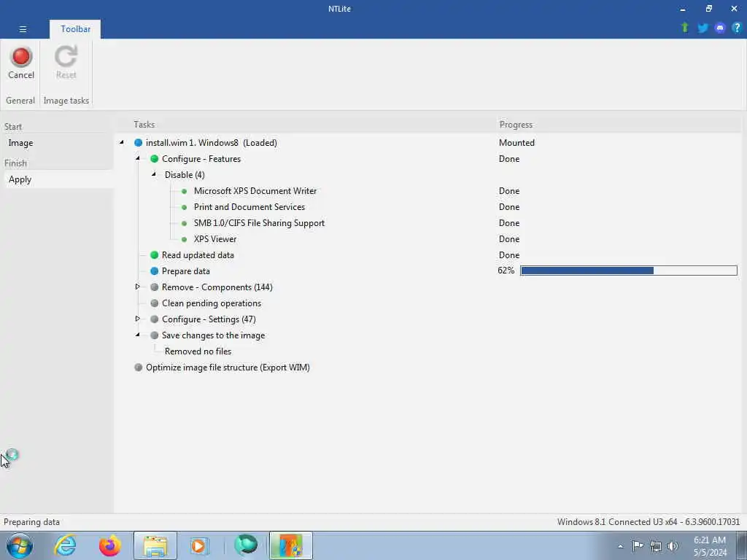Click green dot beside XPS Viewer
Viewport: 747px width, 560px height.
pos(185,239)
